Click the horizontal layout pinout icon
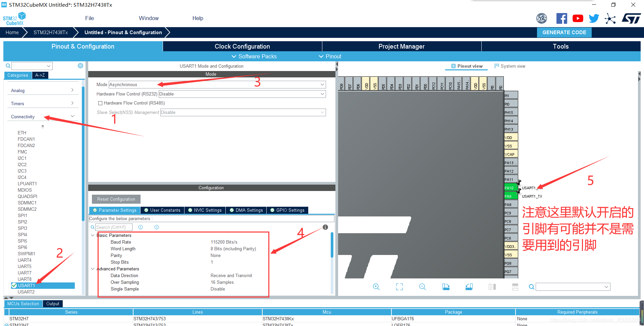Screen dimensions: 644x326 click(x=515, y=287)
